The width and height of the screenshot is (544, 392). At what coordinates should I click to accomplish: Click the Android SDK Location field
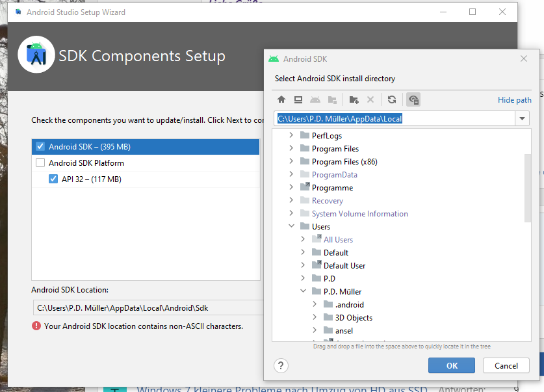point(148,307)
